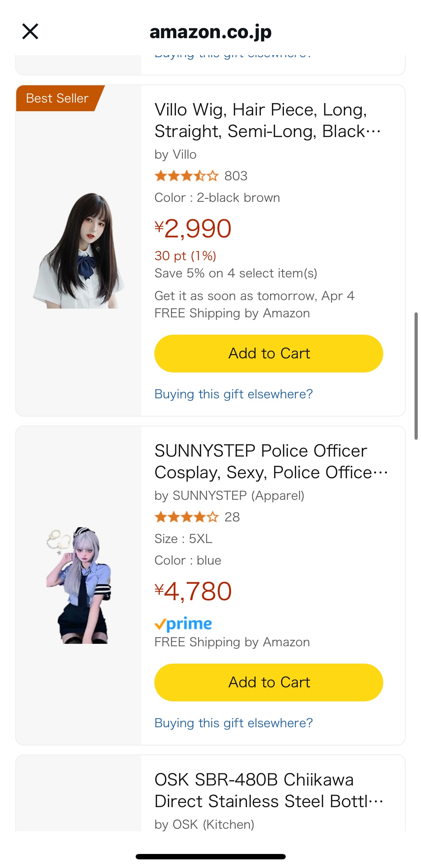Click the page scrollbar handle
The image size is (421, 868).
[416, 376]
